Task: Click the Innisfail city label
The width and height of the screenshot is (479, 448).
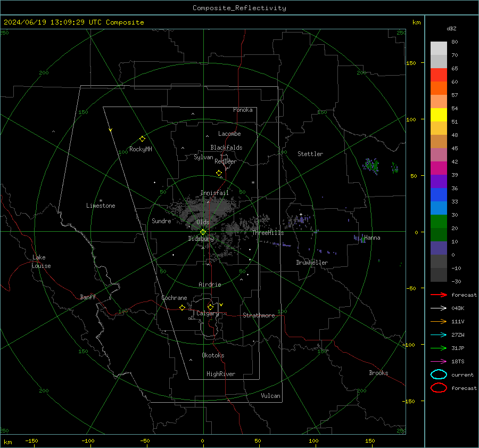Action: 214,193
